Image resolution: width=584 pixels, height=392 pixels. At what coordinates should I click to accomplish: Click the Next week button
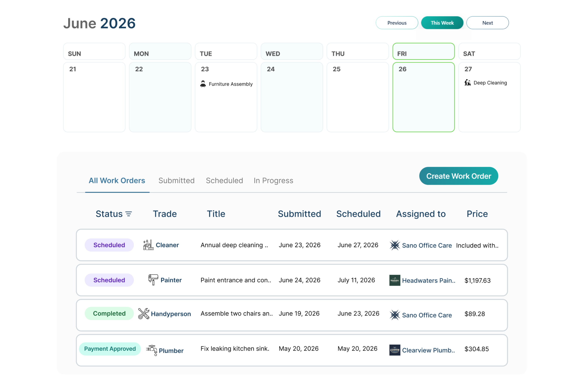point(487,23)
